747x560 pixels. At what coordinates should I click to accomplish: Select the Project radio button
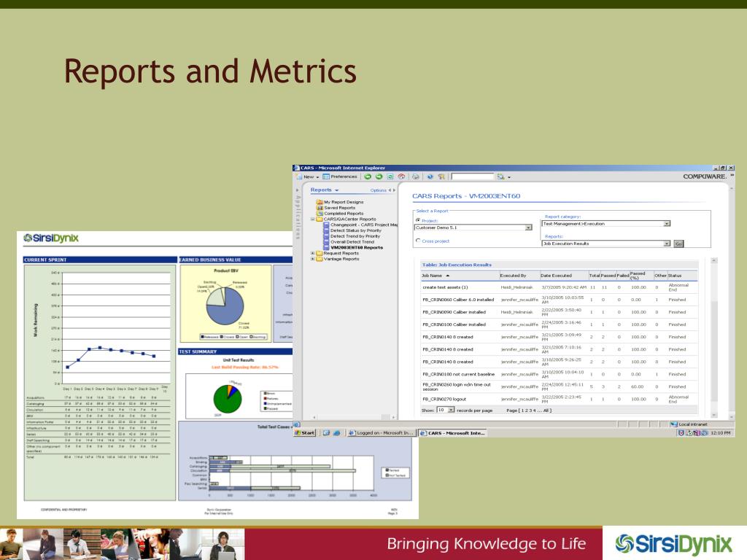coord(418,220)
